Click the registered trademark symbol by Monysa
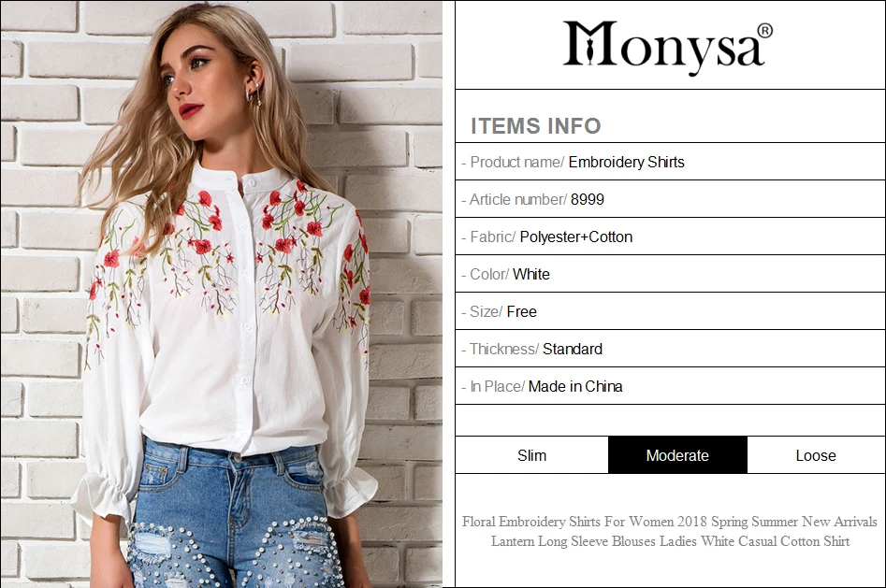Image resolution: width=886 pixels, height=588 pixels. click(x=764, y=31)
